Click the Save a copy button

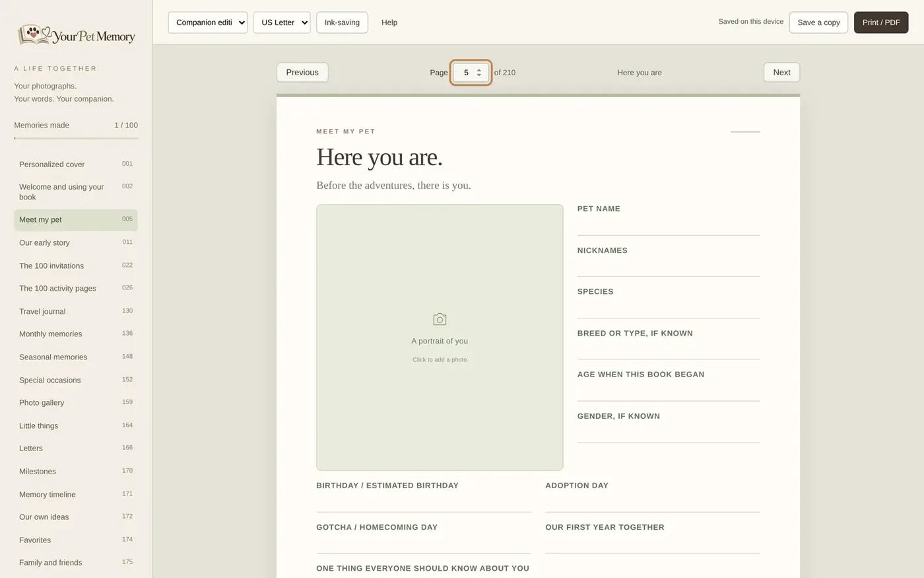(x=818, y=22)
